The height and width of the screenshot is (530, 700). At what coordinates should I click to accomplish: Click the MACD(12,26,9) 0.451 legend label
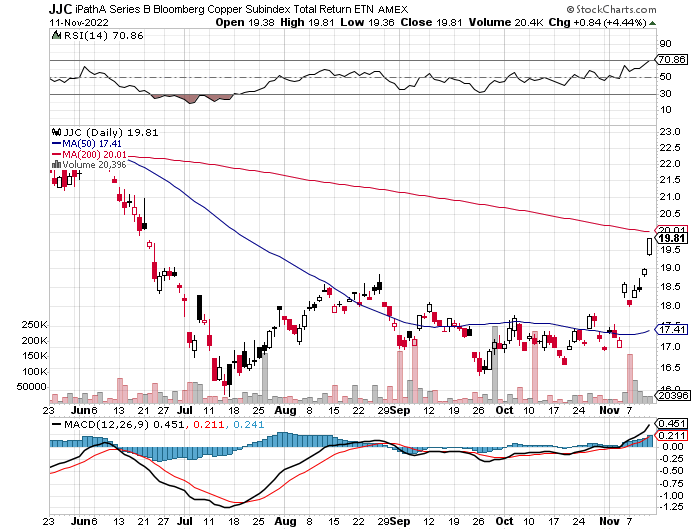click(x=124, y=424)
